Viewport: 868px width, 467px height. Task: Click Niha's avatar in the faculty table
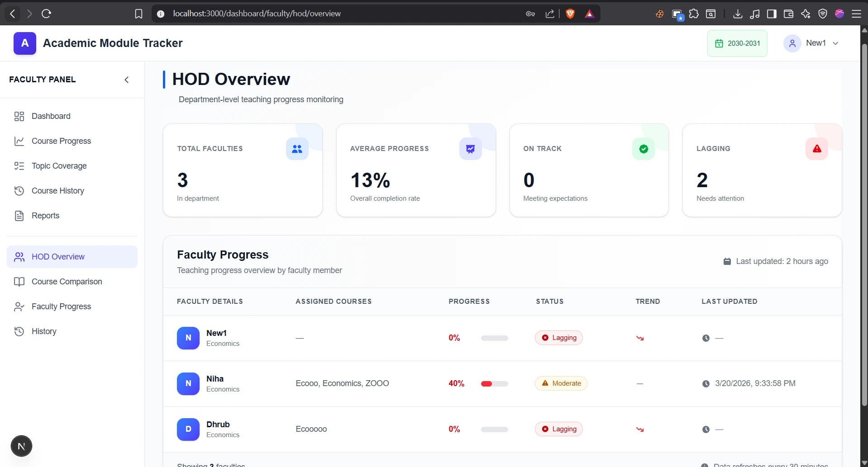pyautogui.click(x=188, y=384)
